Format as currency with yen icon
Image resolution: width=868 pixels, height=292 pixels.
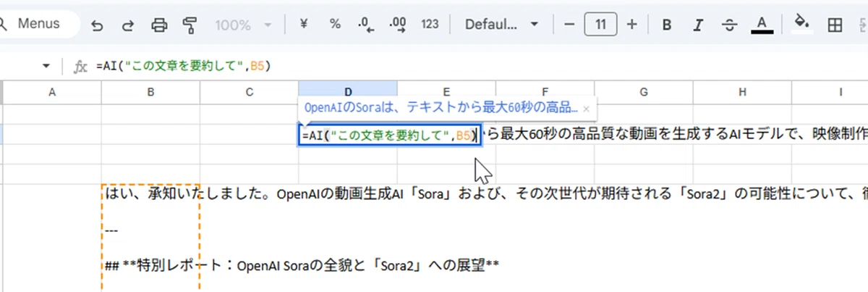[304, 24]
